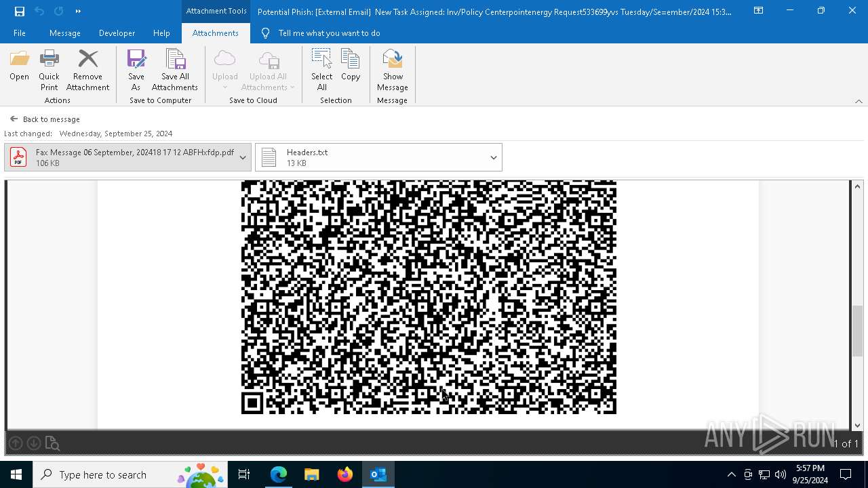Show hidden system tray icons
Screen dimensions: 868x488
click(731, 474)
